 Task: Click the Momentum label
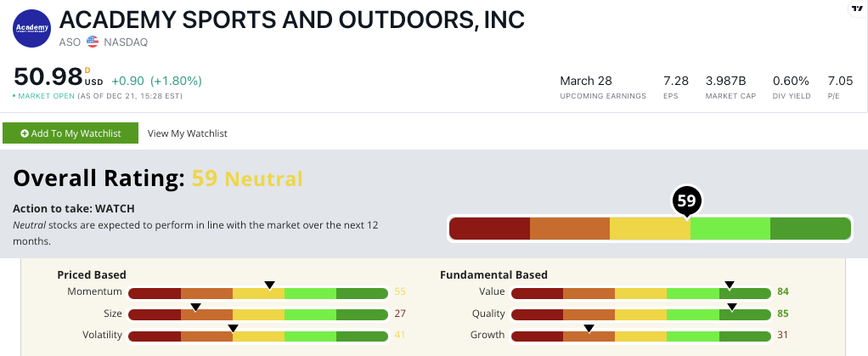pyautogui.click(x=94, y=291)
